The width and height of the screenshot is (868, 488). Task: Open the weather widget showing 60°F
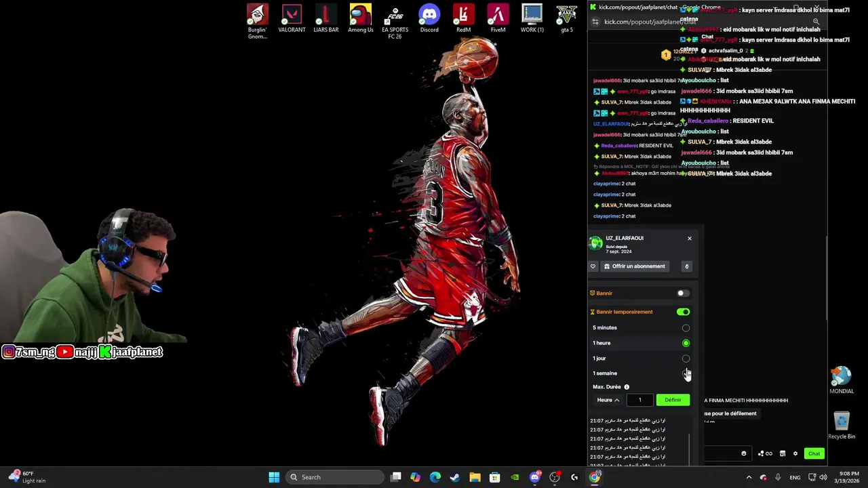[x=27, y=477]
